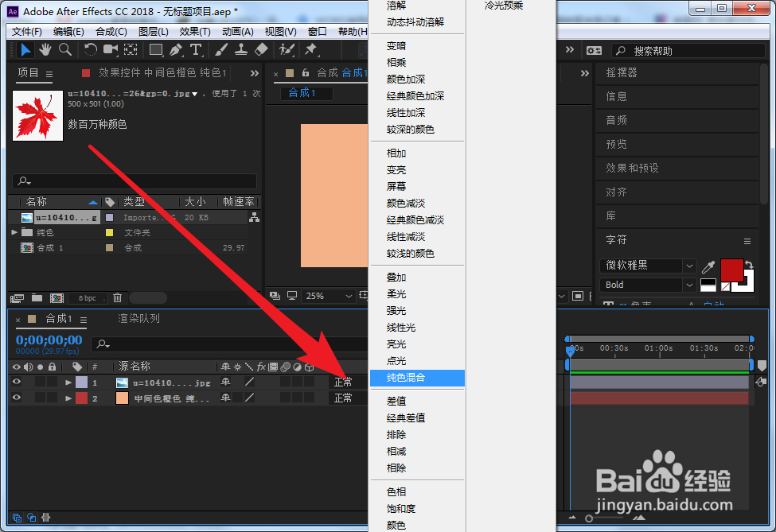Click the red fill color swatch
Image resolution: width=776 pixels, height=532 pixels.
coord(732,270)
